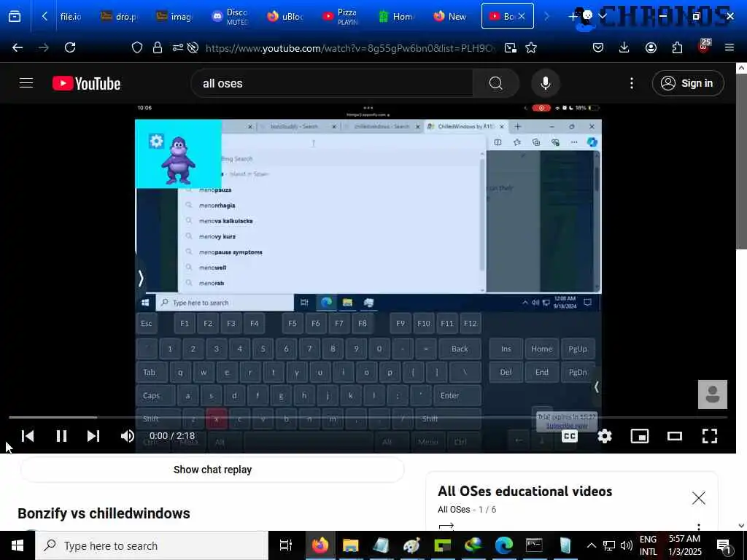Viewport: 747px width, 560px height.
Task: Focus the 'all oses' search field
Action: tap(332, 83)
